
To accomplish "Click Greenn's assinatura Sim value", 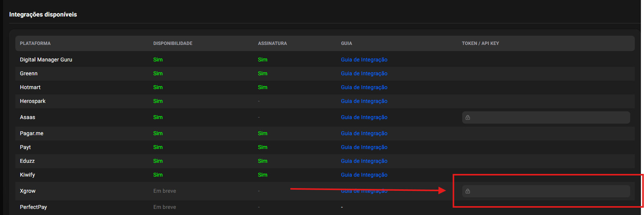I will (263, 73).
